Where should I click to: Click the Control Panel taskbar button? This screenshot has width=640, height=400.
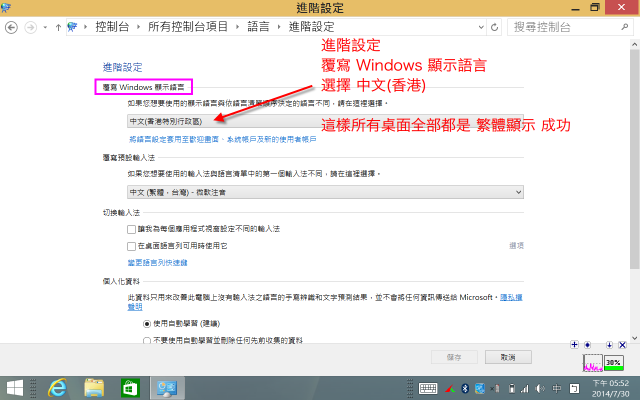(x=167, y=388)
